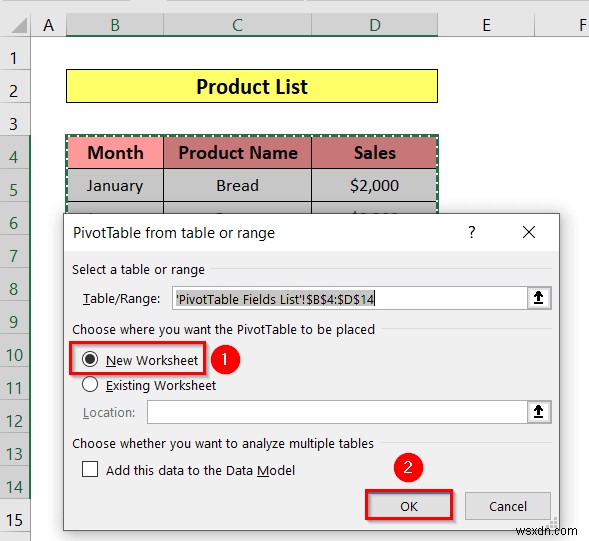
Task: Select column E header
Action: click(x=486, y=25)
